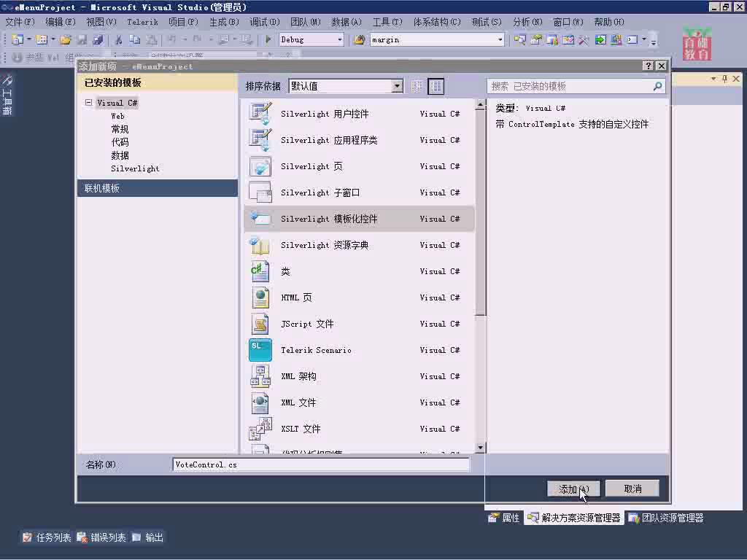747x560 pixels.
Task: Open the Telerik menu
Action: click(x=142, y=22)
